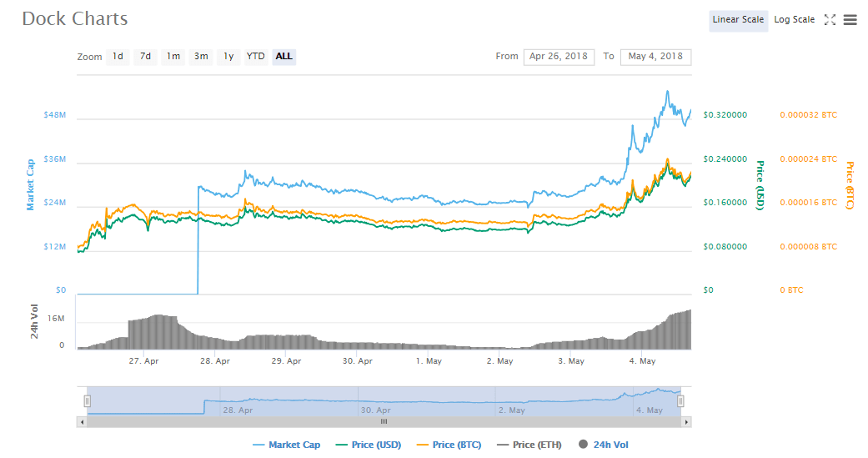This screenshot has height=458, width=868.
Task: Click the 0.000024 BTC label
Action: click(809, 159)
